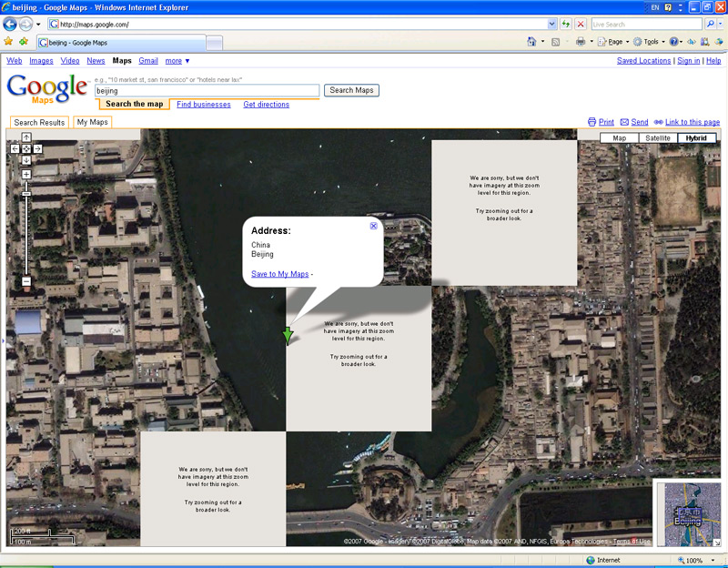This screenshot has width=728, height=568.
Task: Open Find businesses link
Action: pyautogui.click(x=203, y=105)
